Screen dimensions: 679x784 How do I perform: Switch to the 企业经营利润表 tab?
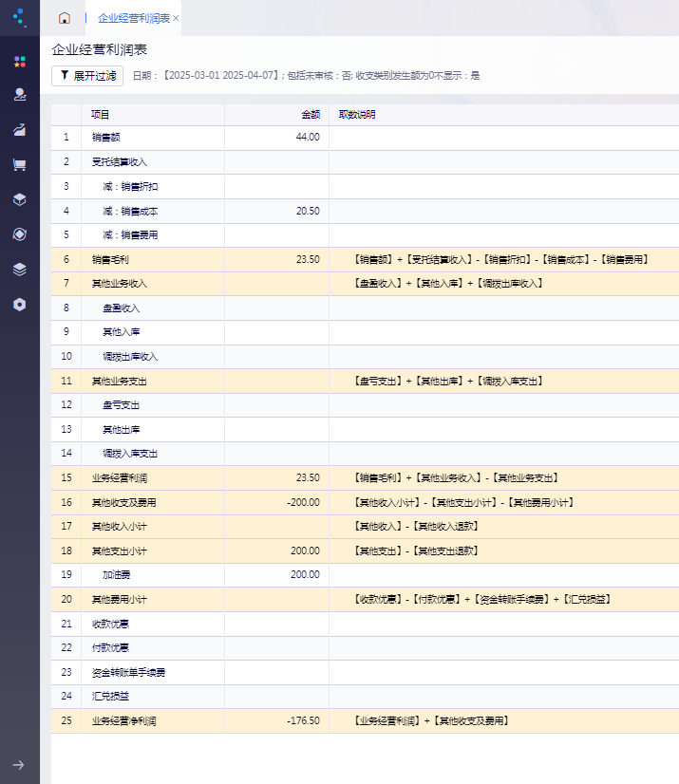point(134,18)
